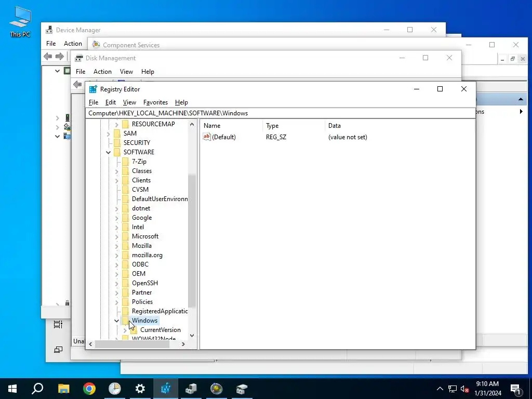532x399 pixels.
Task: Select the OEM key folder icon
Action: (125, 274)
